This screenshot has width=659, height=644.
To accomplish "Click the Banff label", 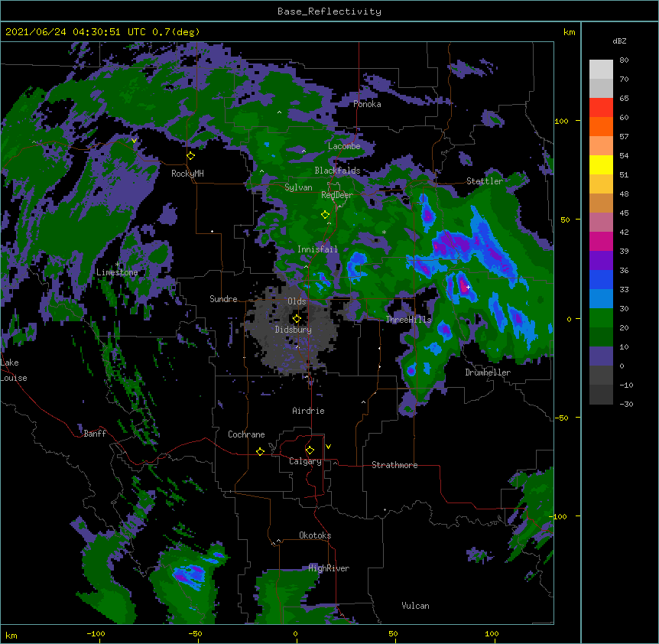I will point(95,434).
